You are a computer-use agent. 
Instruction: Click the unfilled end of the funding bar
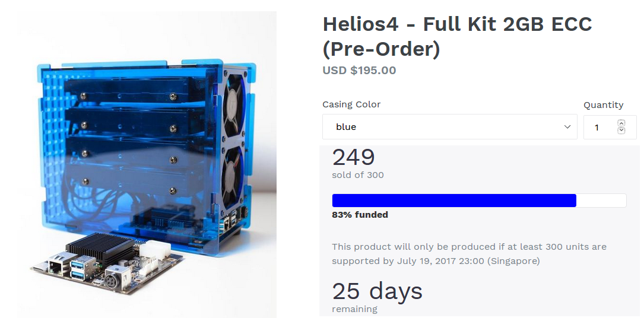pos(601,201)
